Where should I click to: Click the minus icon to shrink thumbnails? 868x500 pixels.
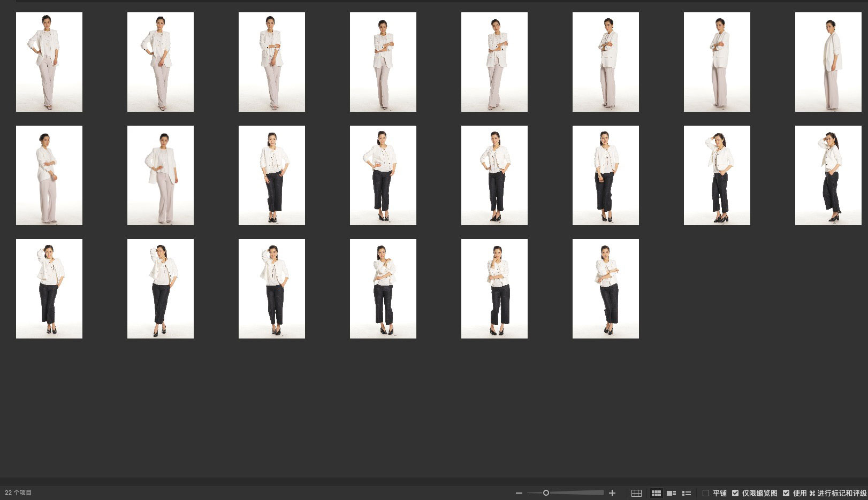(519, 493)
